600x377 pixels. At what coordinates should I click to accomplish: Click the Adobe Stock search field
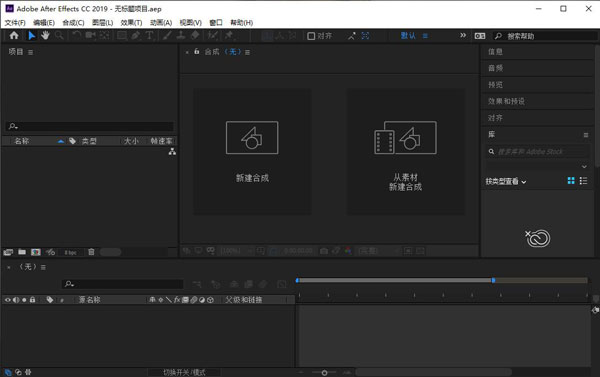537,152
